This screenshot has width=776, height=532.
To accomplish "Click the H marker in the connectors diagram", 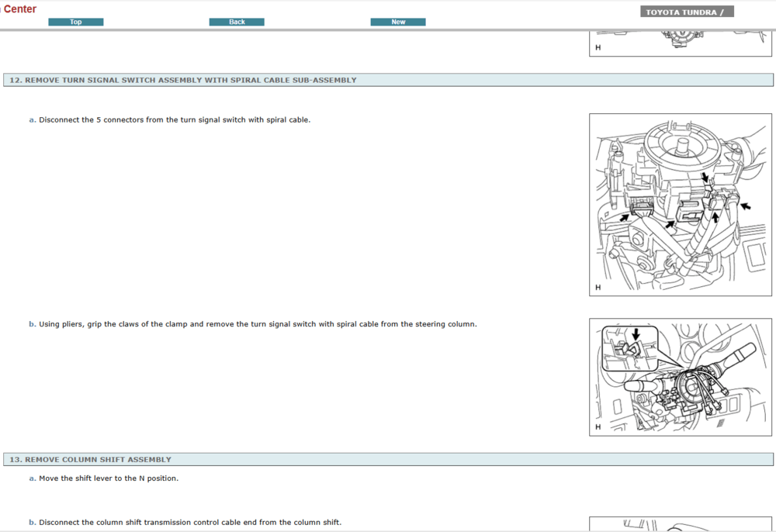I will tap(596, 286).
